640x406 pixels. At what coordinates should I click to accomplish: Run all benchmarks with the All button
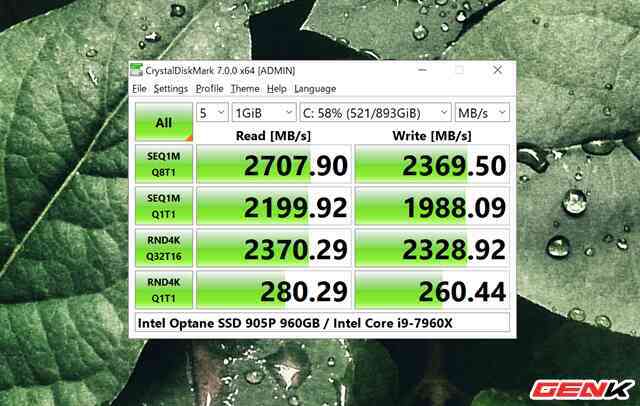(x=164, y=122)
